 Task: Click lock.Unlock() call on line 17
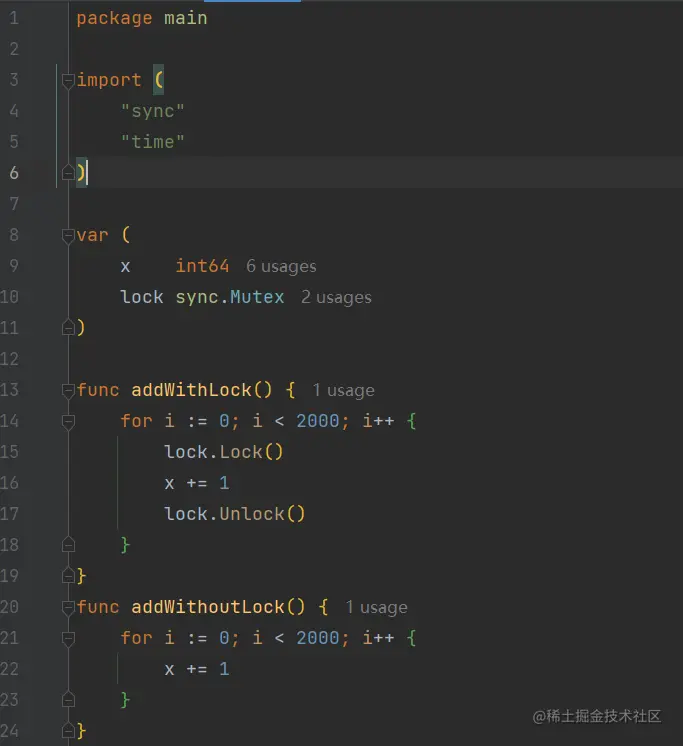(234, 514)
